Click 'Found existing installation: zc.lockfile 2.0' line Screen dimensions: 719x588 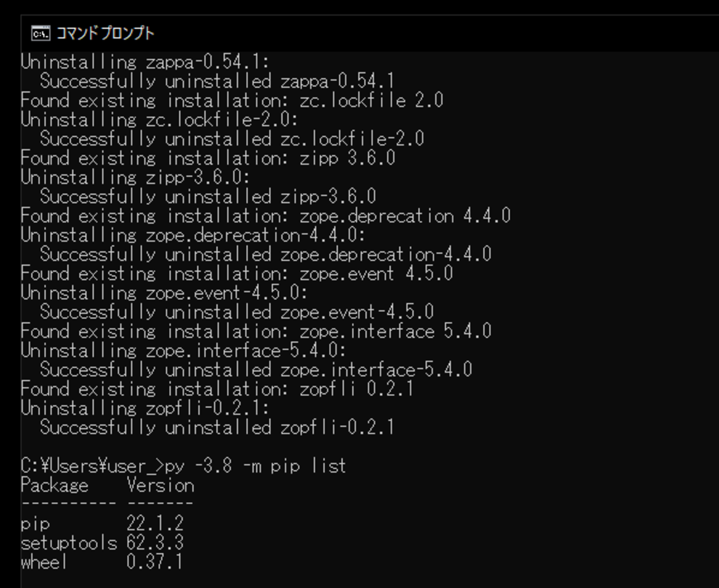pyautogui.click(x=232, y=101)
